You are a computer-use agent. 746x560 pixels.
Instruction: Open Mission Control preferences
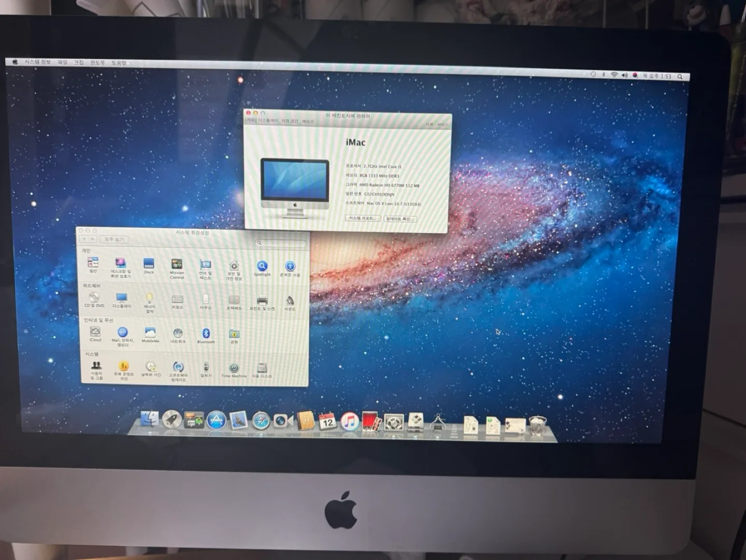point(177,268)
